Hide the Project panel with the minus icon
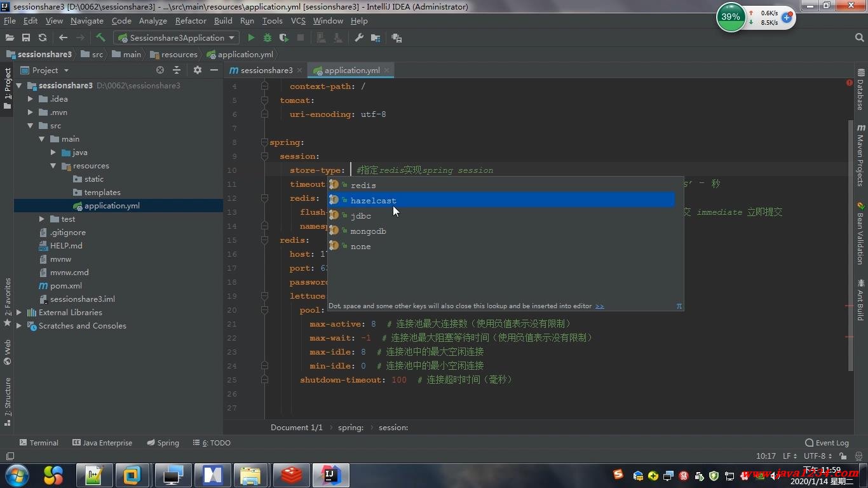Viewport: 868px width, 488px height. (x=214, y=70)
